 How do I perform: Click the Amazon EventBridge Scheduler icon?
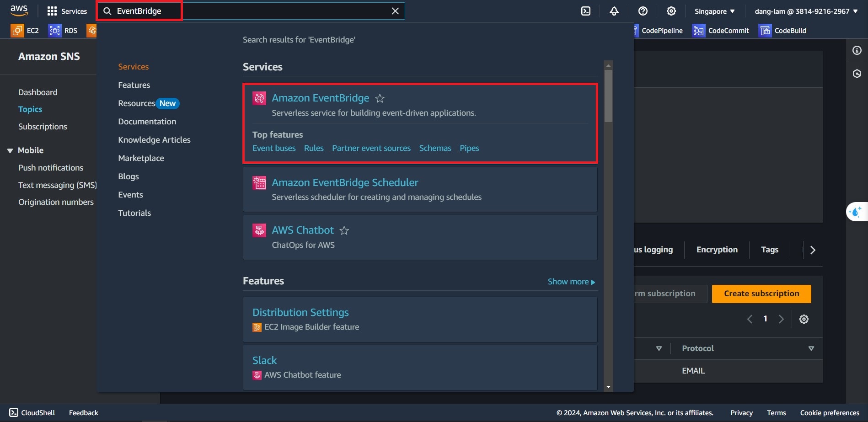coord(259,183)
